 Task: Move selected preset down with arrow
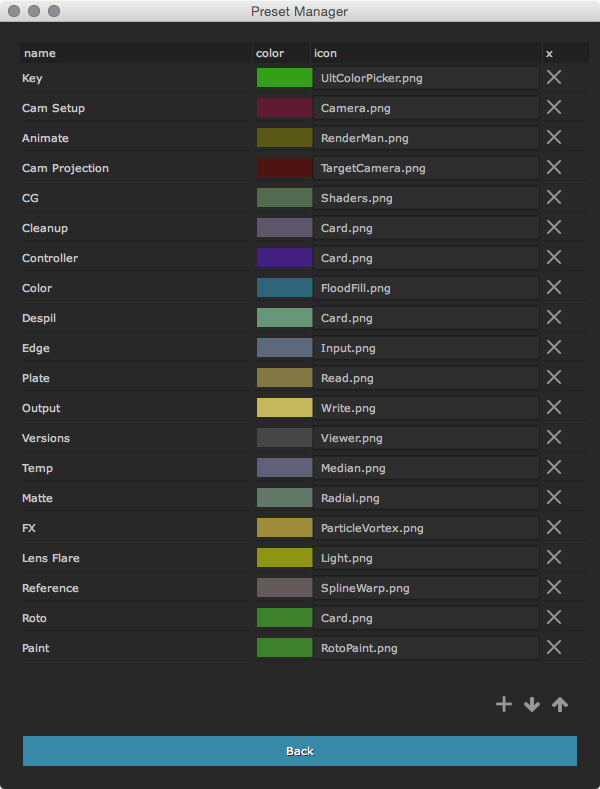[x=532, y=704]
